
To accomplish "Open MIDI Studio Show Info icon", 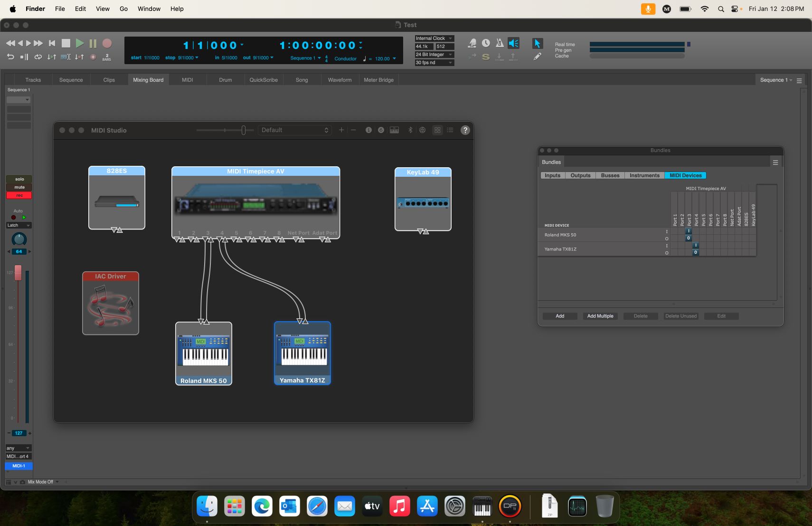I will 368,130.
